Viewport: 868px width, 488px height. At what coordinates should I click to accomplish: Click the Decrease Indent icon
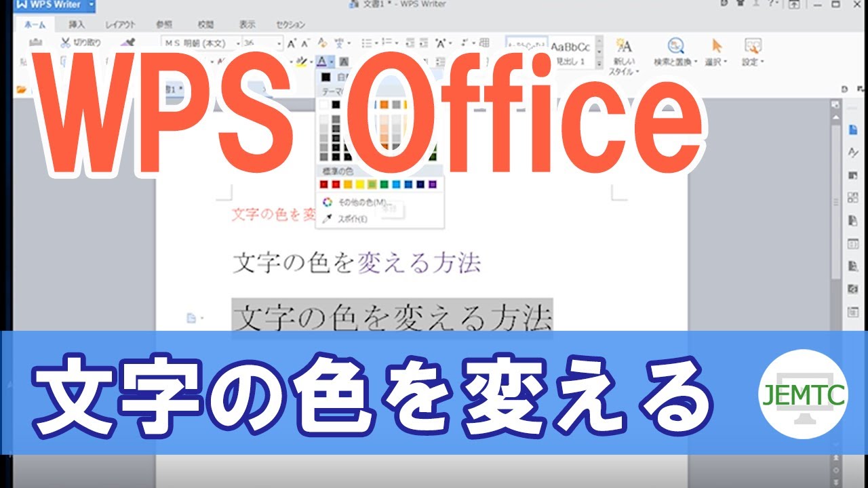click(410, 43)
